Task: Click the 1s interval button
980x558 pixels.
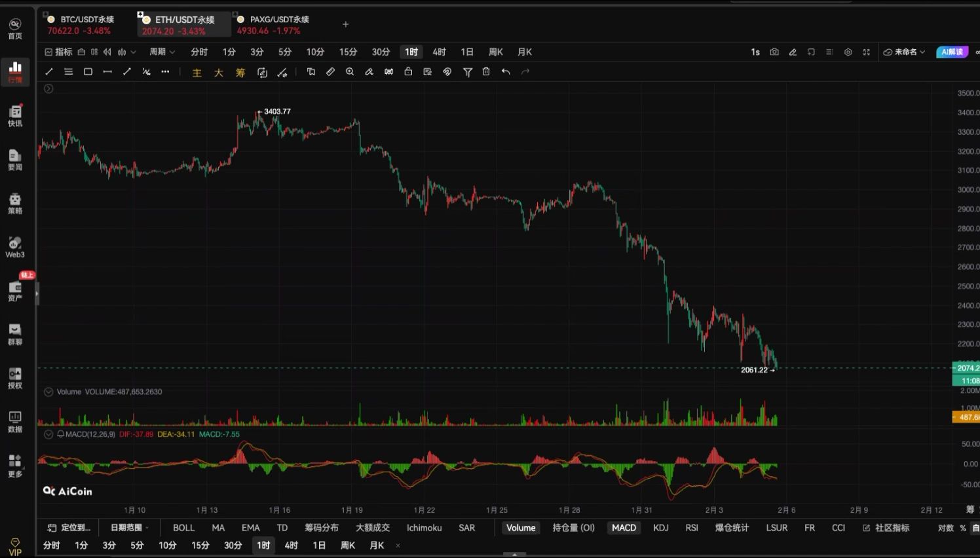Action: (755, 52)
